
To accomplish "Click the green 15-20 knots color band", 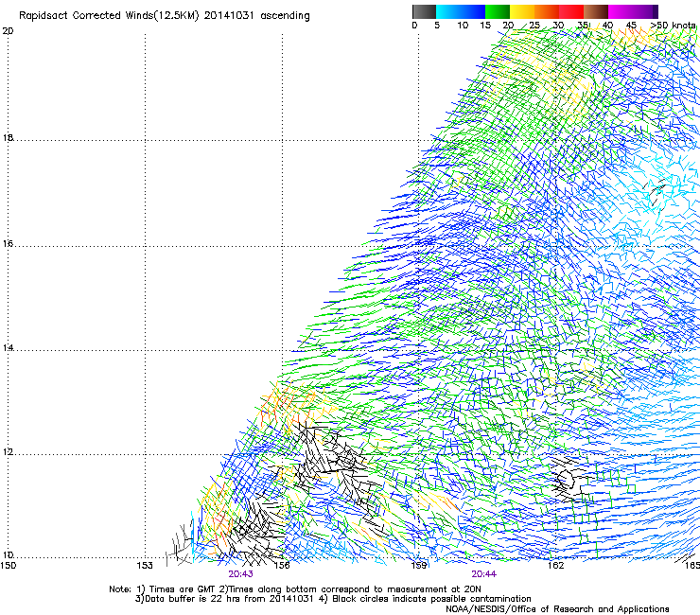I will [498, 11].
